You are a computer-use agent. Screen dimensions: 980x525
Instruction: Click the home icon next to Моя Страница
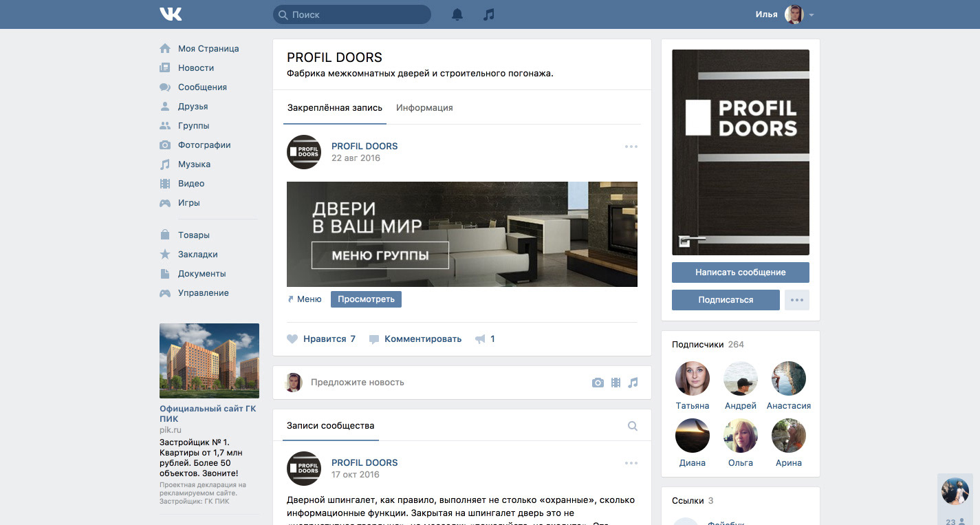coord(165,49)
